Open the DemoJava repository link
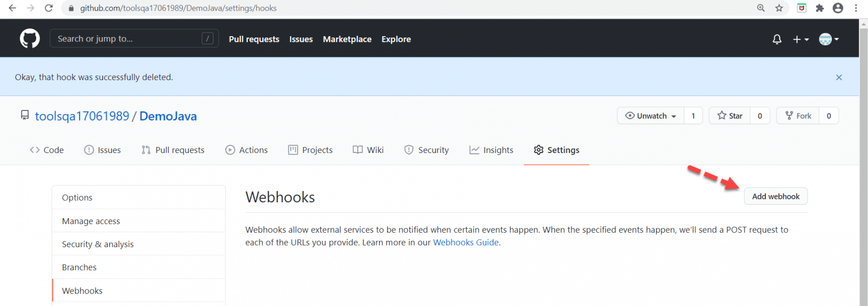Viewport: 868px width, 306px height. [168, 116]
